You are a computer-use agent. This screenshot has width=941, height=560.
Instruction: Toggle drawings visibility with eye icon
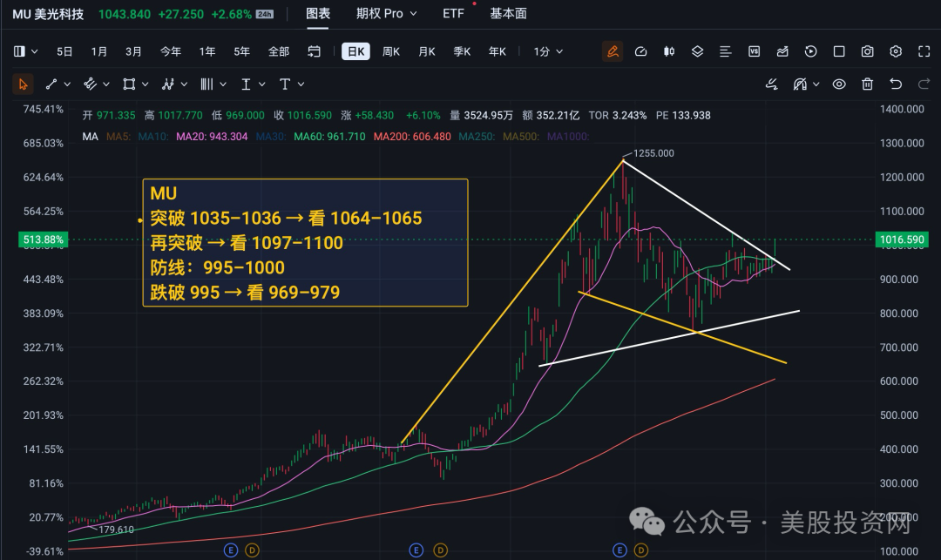coord(839,84)
